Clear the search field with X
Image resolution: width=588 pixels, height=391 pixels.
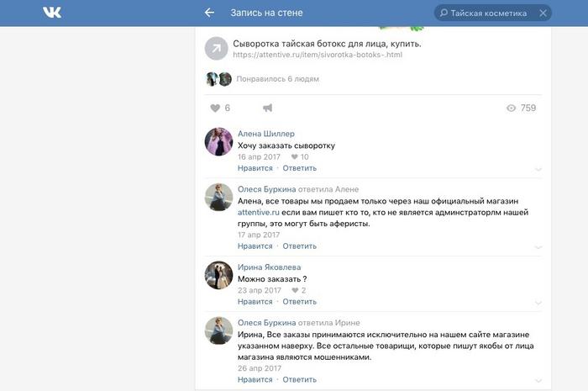(x=543, y=13)
